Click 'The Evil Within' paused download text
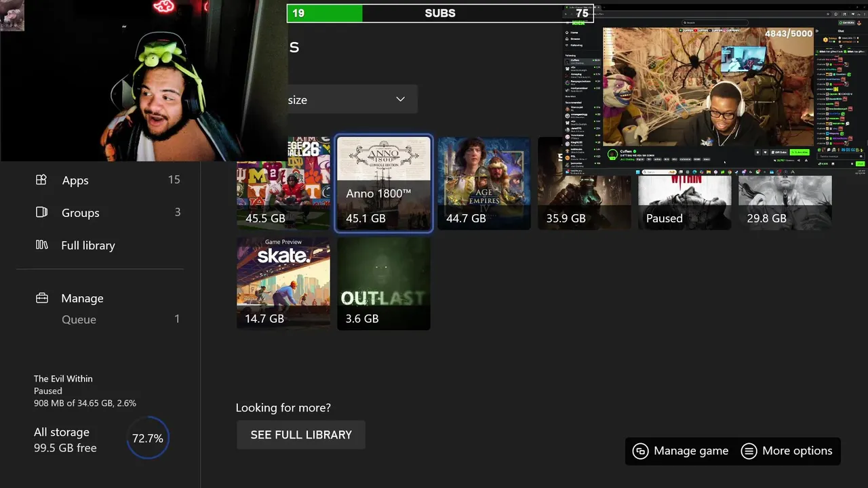This screenshot has height=488, width=868. tap(63, 379)
